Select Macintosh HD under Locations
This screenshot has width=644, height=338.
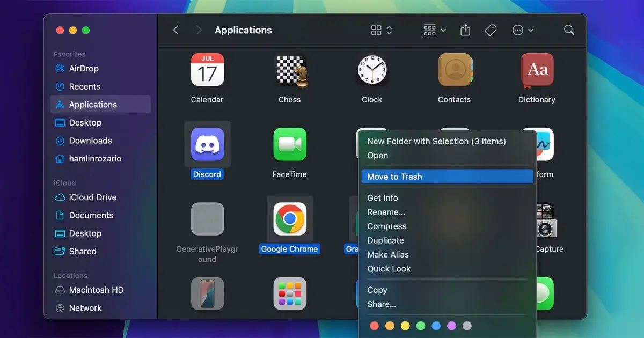point(100,290)
